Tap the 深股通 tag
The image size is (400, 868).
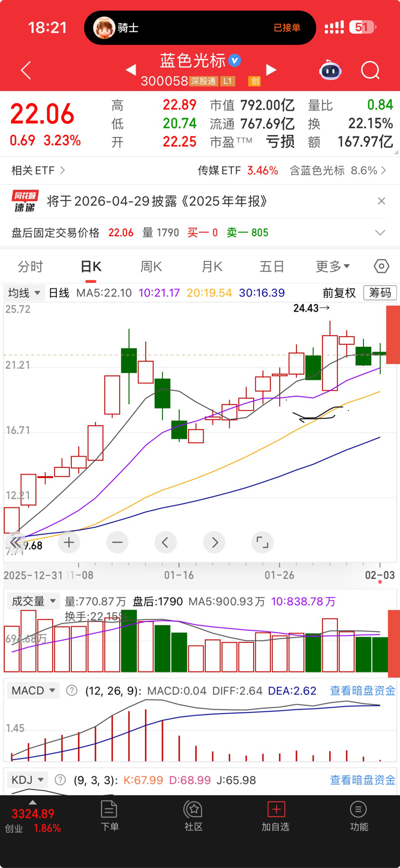[203, 81]
